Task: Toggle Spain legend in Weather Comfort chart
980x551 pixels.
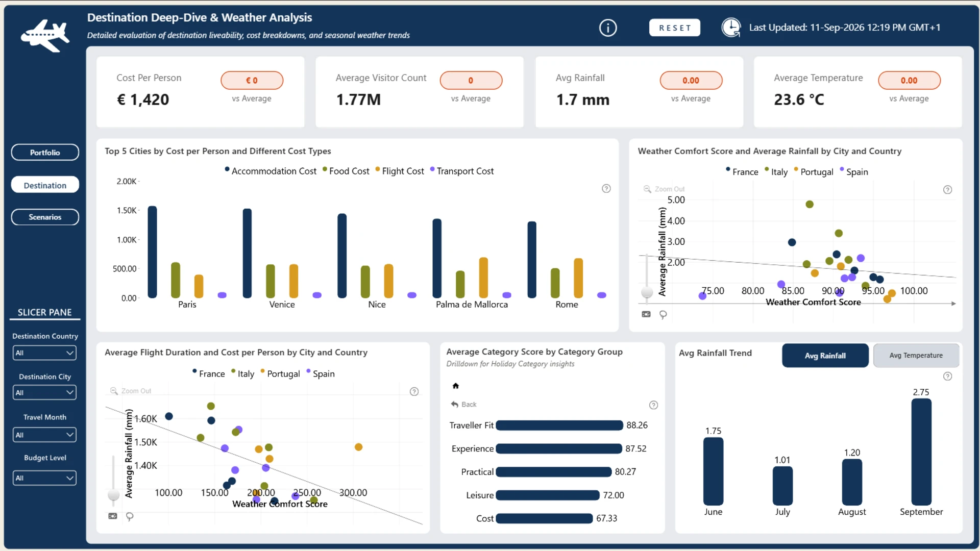Action: [x=854, y=172]
